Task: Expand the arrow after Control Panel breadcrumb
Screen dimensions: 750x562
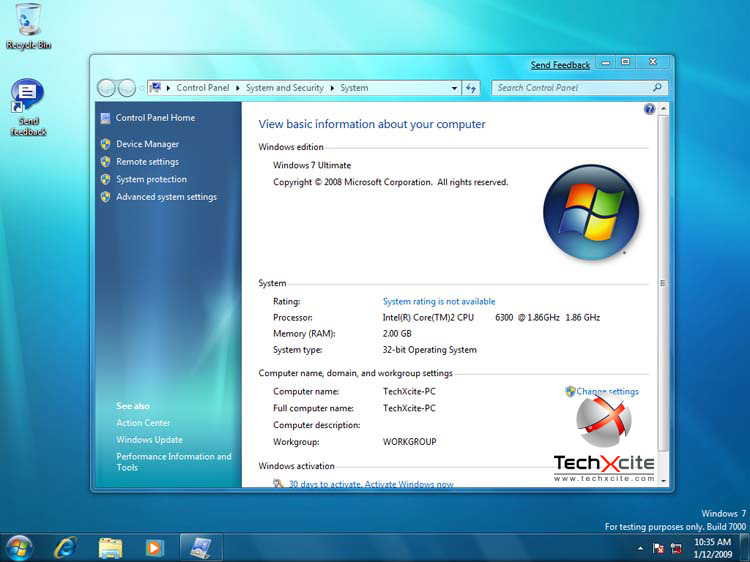Action: tap(237, 88)
